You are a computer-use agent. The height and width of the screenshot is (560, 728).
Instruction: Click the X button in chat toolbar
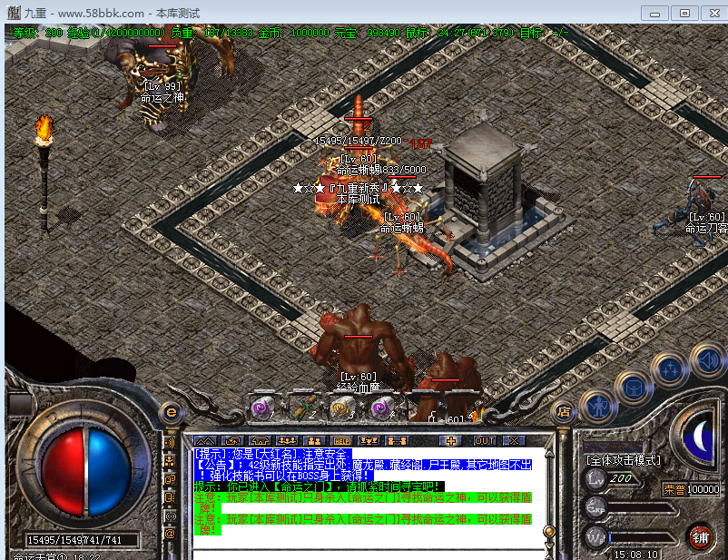[514, 441]
